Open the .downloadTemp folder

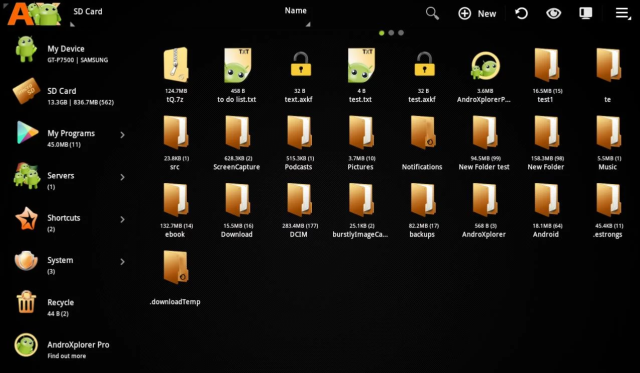tap(175, 278)
